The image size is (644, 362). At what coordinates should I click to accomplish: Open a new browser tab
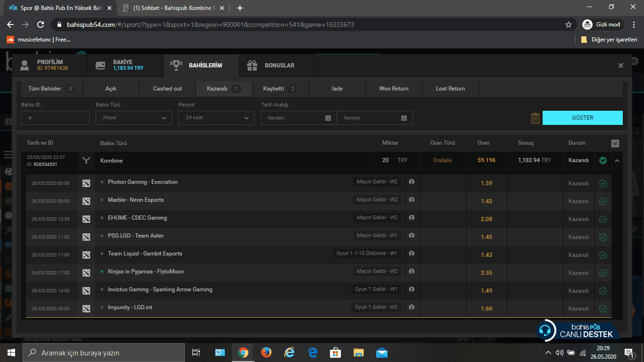tap(240, 8)
